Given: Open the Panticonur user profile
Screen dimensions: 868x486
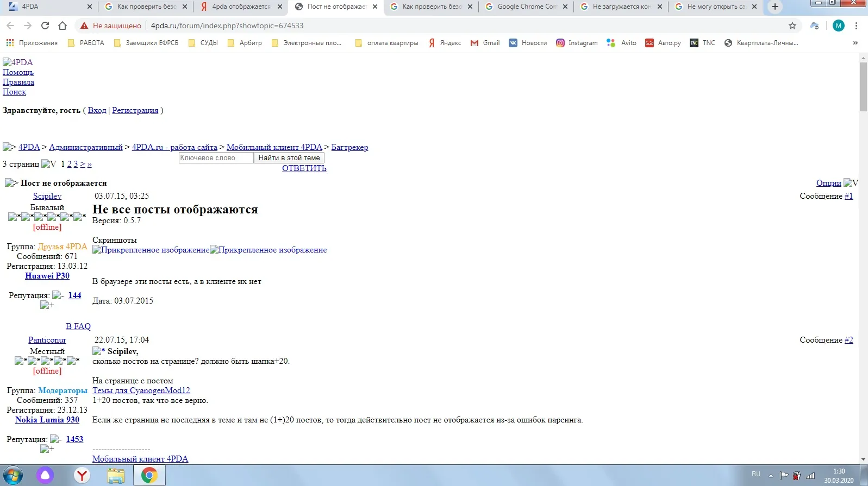Looking at the screenshot, I should click(47, 340).
